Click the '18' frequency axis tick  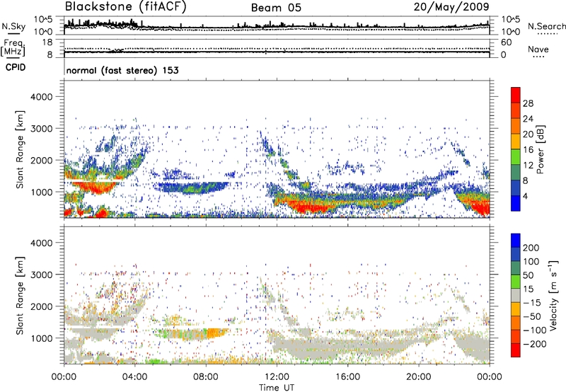coord(47,42)
